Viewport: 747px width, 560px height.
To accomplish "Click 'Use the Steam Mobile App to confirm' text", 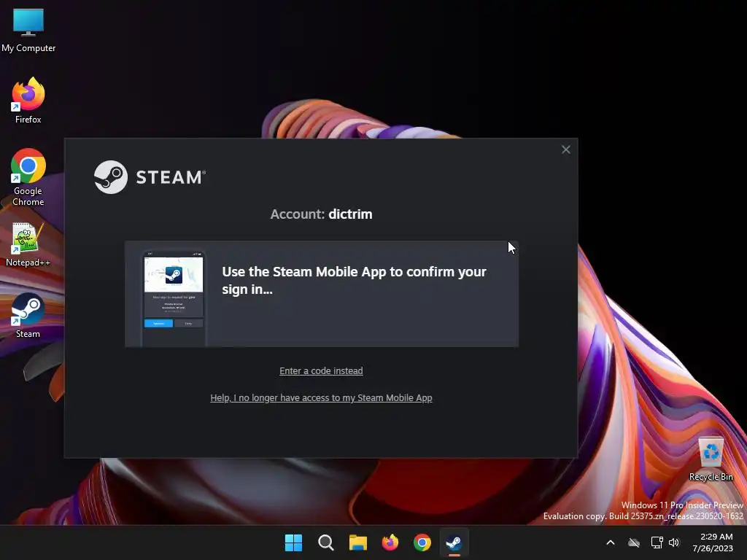I will [354, 280].
